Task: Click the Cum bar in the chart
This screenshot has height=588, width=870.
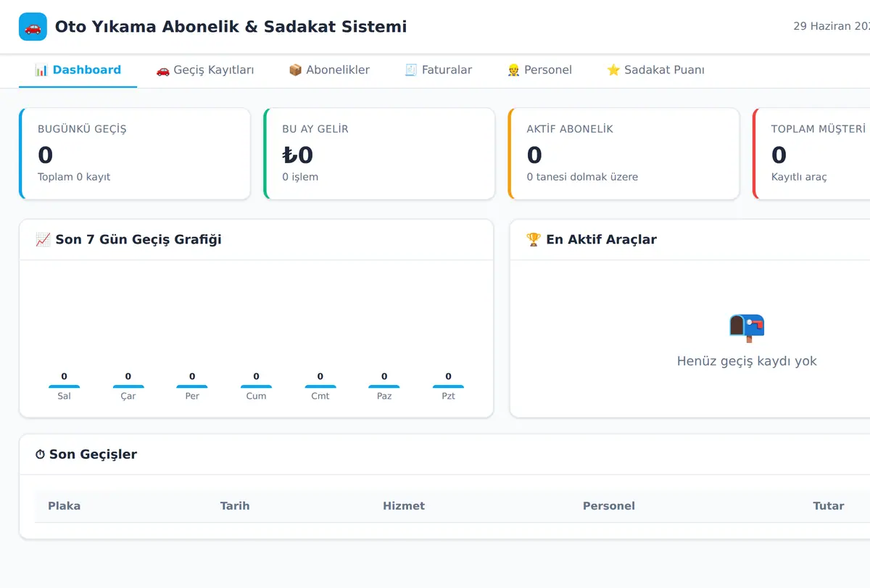Action: click(256, 386)
